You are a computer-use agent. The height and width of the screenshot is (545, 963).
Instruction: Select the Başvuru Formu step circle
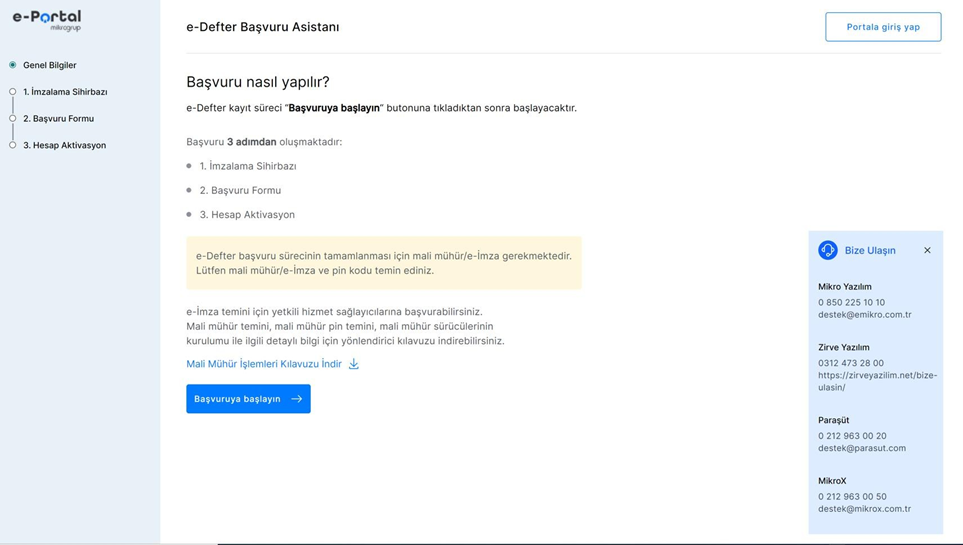pos(13,118)
